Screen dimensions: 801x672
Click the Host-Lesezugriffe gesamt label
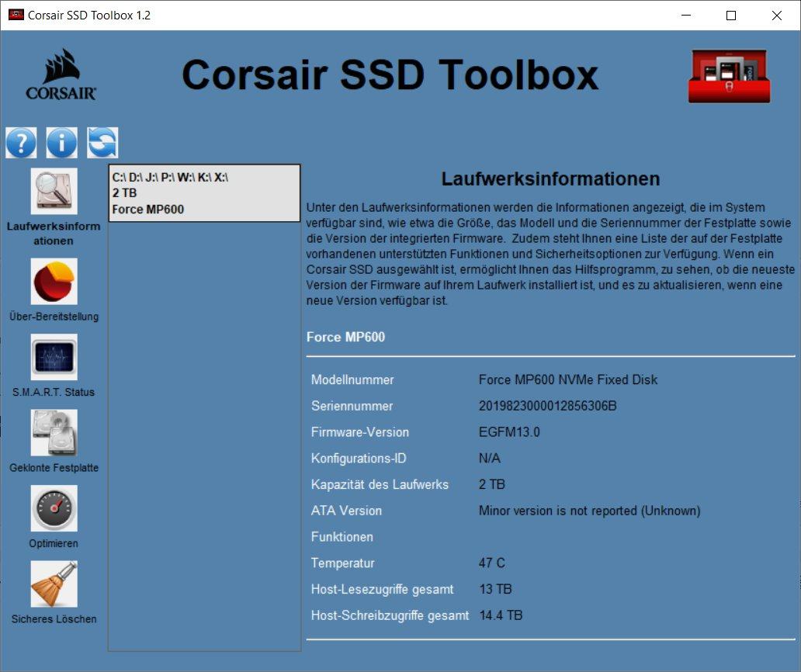(382, 589)
